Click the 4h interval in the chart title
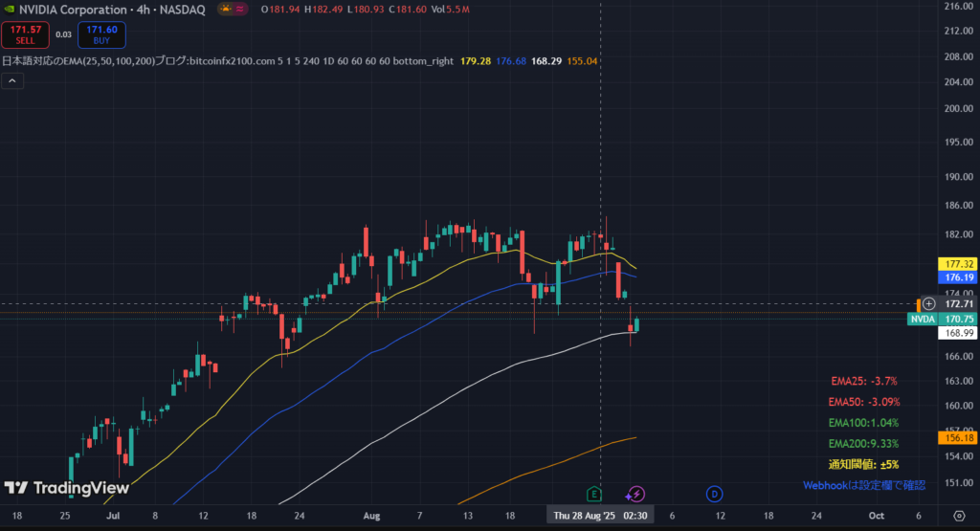Viewport: 980px width, 531px height. point(144,10)
